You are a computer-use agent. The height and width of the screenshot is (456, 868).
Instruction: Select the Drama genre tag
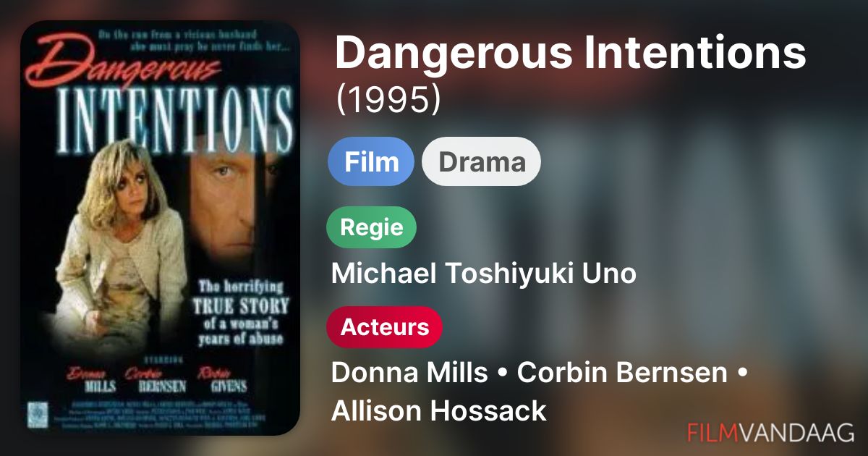pyautogui.click(x=482, y=161)
